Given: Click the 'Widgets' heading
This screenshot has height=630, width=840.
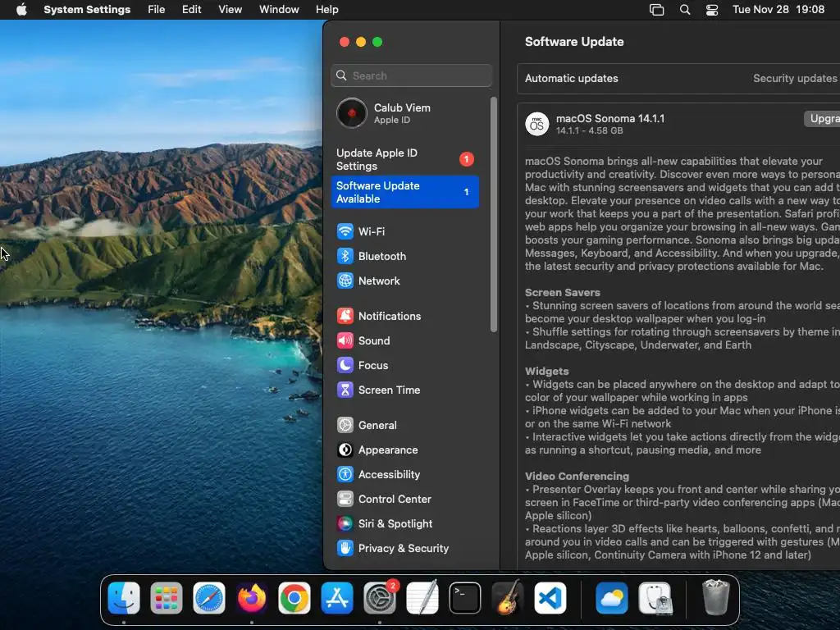Looking at the screenshot, I should click(x=547, y=372).
